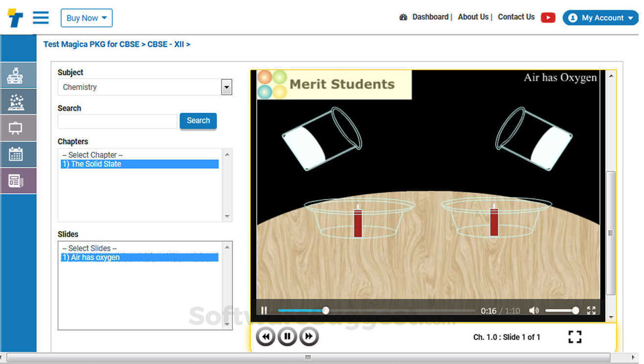Open the Test Magica PKG for CBSE breadcrumb
This screenshot has width=644, height=364.
point(90,44)
